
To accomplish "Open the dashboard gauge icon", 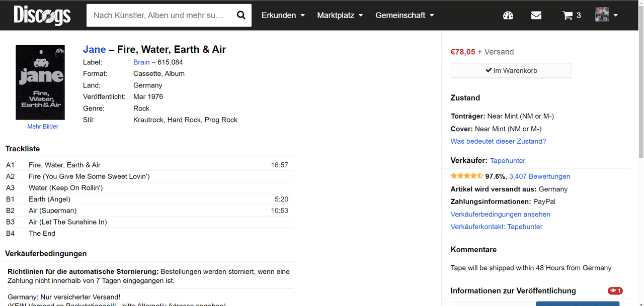I will point(508,16).
